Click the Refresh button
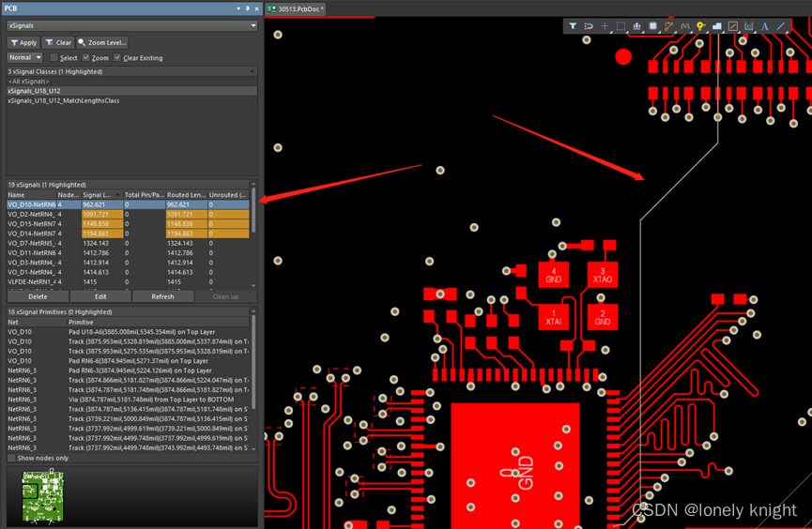Screen dimensions: 812x529 click(162, 296)
